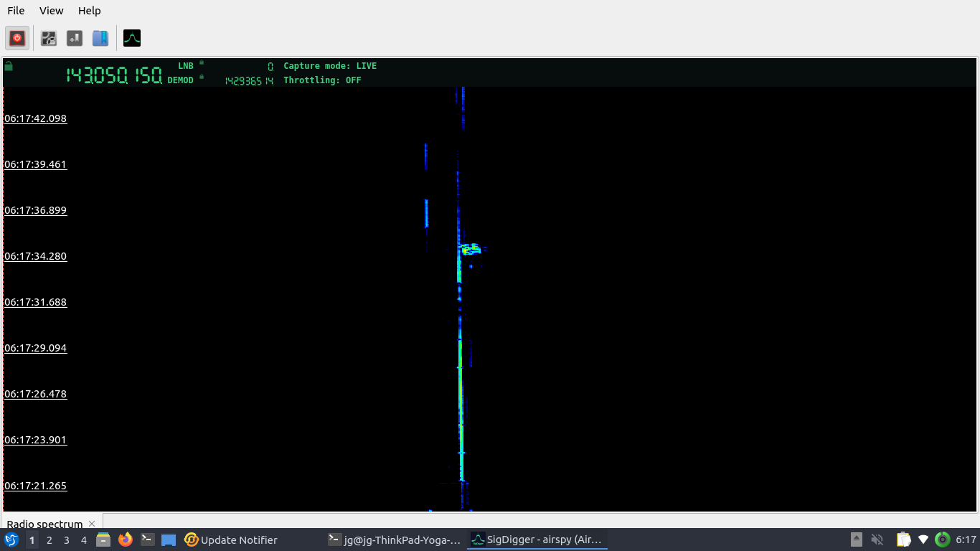Click the 06:17:34.280 waterfall timestamp
This screenshot has height=551, width=980.
[x=35, y=256]
